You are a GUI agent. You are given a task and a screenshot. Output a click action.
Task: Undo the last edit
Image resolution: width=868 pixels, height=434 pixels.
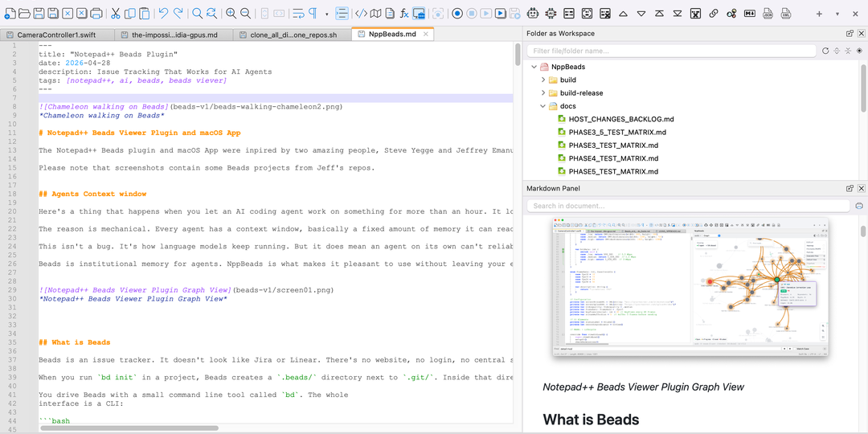click(x=163, y=14)
